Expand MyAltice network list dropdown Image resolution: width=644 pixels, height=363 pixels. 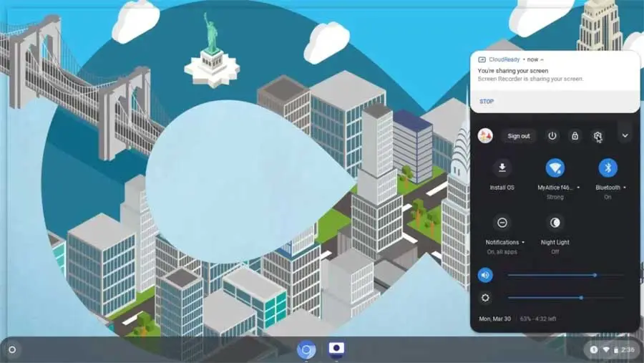559,188
